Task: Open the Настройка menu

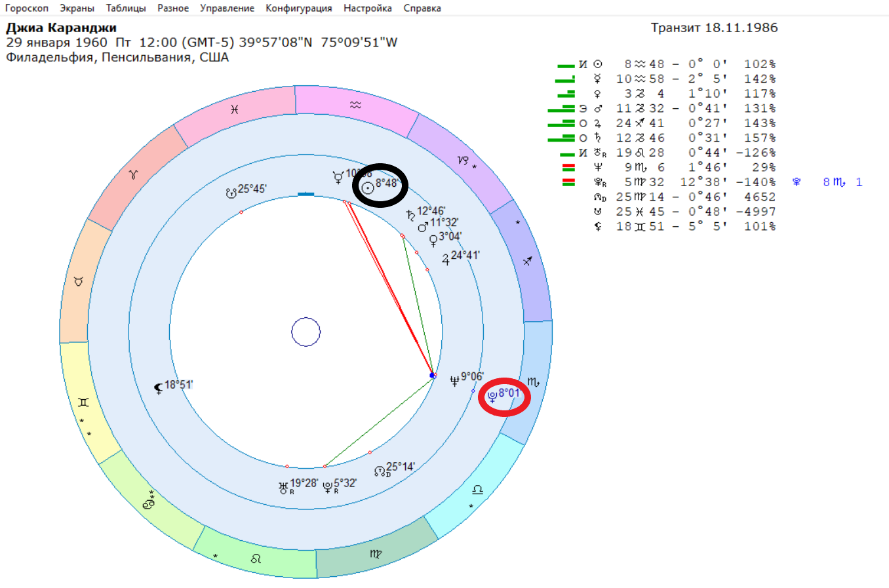Action: [368, 9]
